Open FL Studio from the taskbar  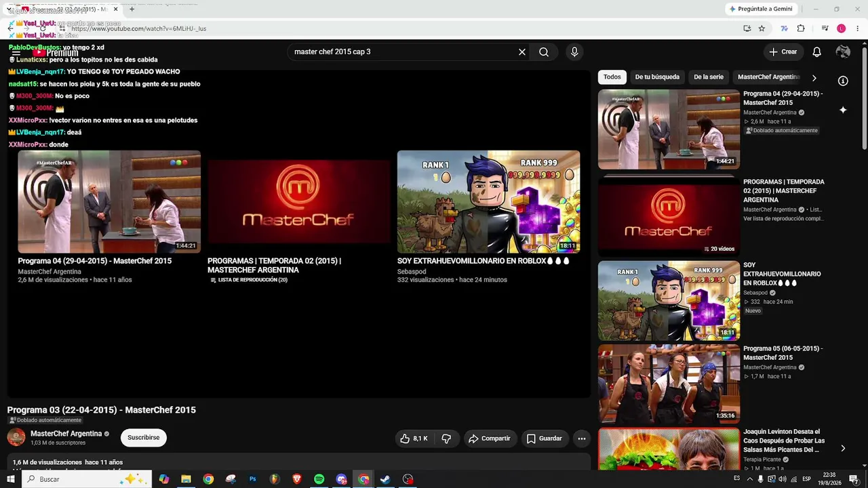click(275, 479)
